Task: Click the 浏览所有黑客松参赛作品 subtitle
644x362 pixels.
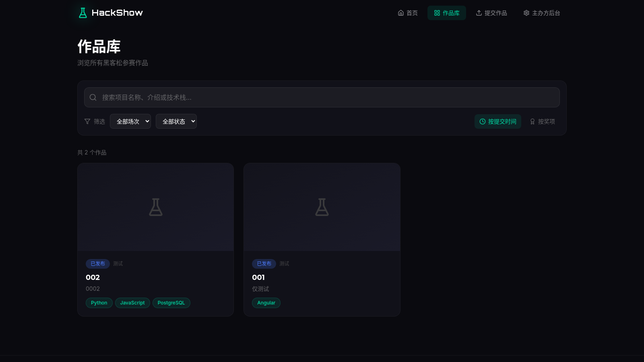Action: [113, 63]
